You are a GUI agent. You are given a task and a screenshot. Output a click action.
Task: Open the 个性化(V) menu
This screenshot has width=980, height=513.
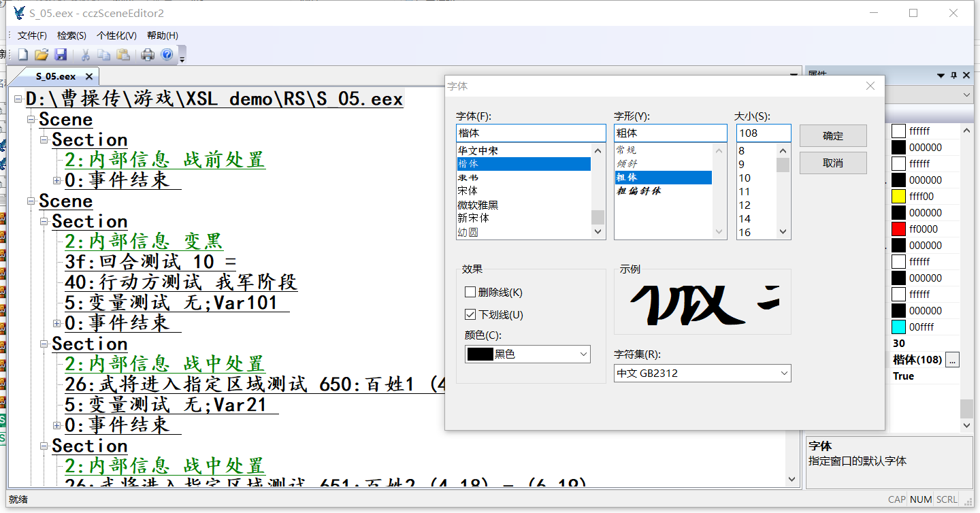[116, 35]
